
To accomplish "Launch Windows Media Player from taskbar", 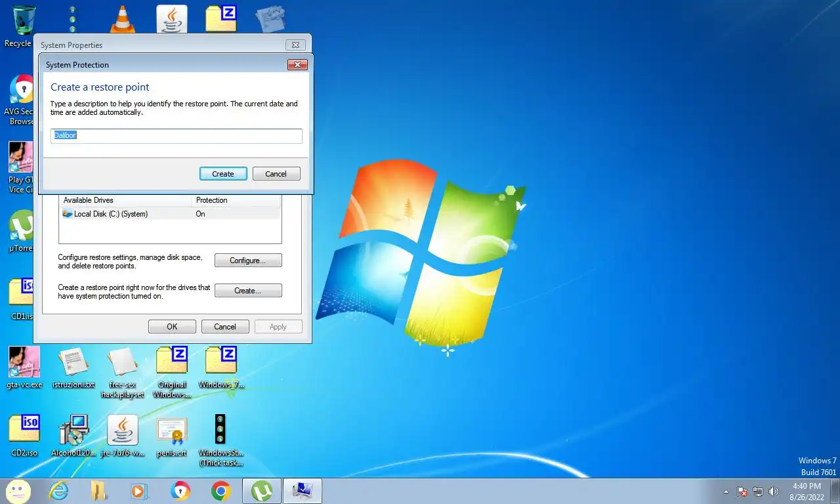I will point(138,491).
